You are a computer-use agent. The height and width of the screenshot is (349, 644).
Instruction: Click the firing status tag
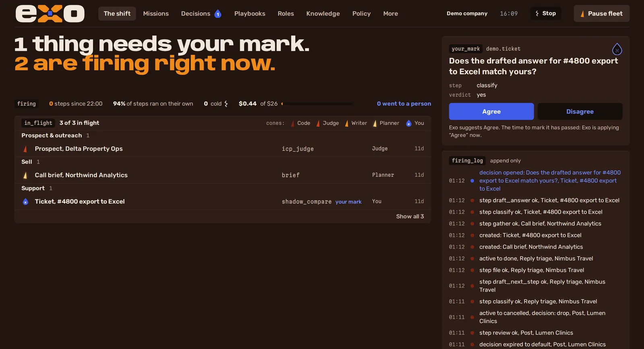tap(27, 104)
